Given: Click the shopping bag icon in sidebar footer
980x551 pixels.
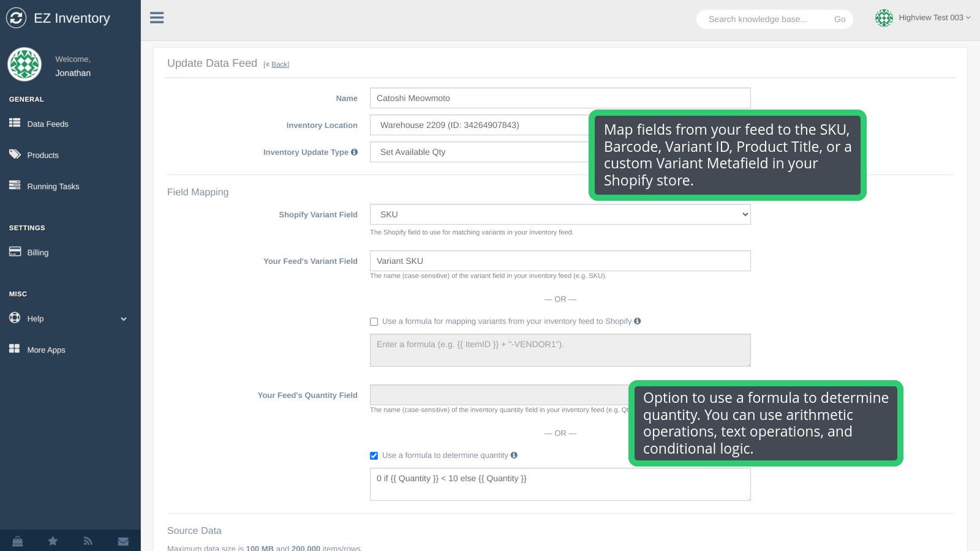Looking at the screenshot, I should tap(18, 541).
